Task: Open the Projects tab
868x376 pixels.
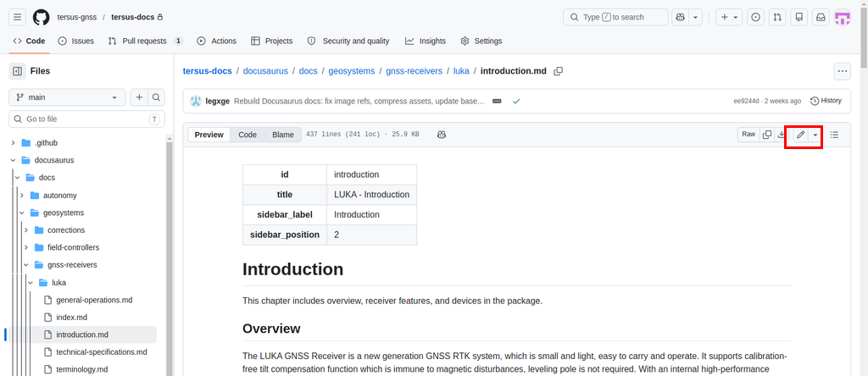Action: coord(272,41)
